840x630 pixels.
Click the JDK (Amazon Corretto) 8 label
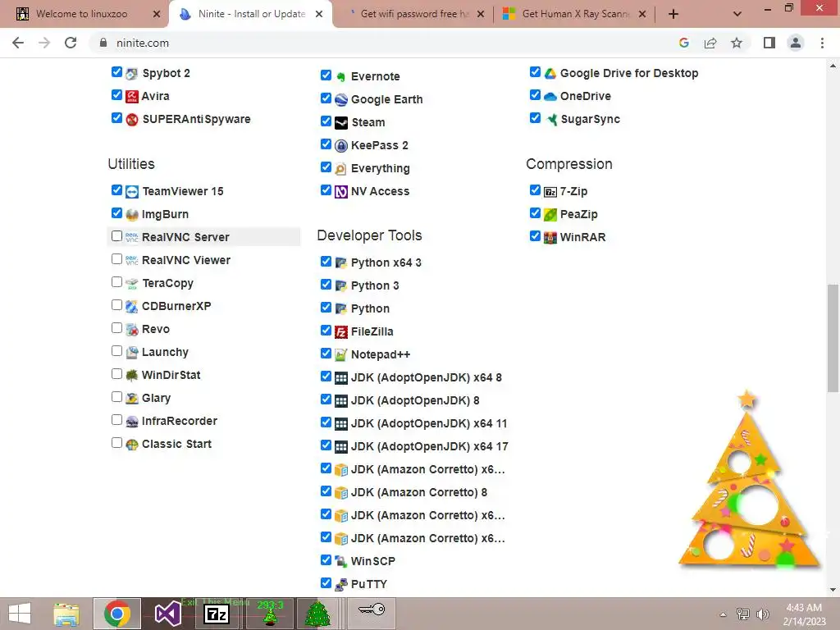tap(419, 493)
